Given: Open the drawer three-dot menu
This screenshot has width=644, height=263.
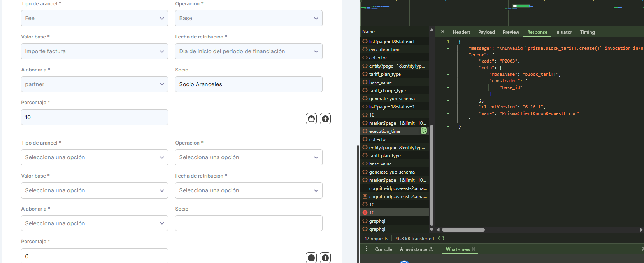Looking at the screenshot, I should pyautogui.click(x=366, y=249).
